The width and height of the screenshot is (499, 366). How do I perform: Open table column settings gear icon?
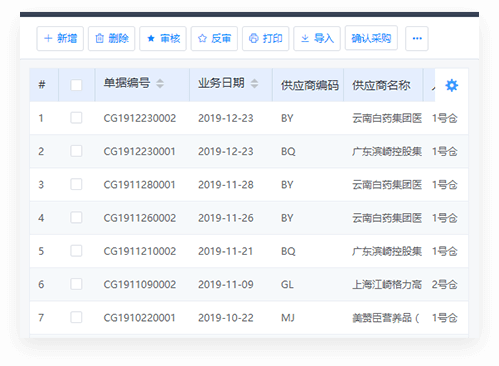(452, 86)
